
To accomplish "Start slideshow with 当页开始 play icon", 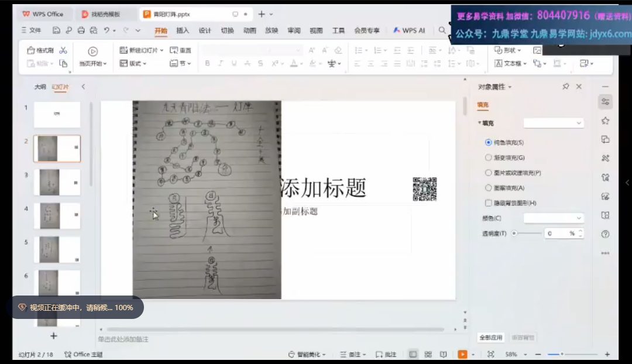I will tap(92, 51).
